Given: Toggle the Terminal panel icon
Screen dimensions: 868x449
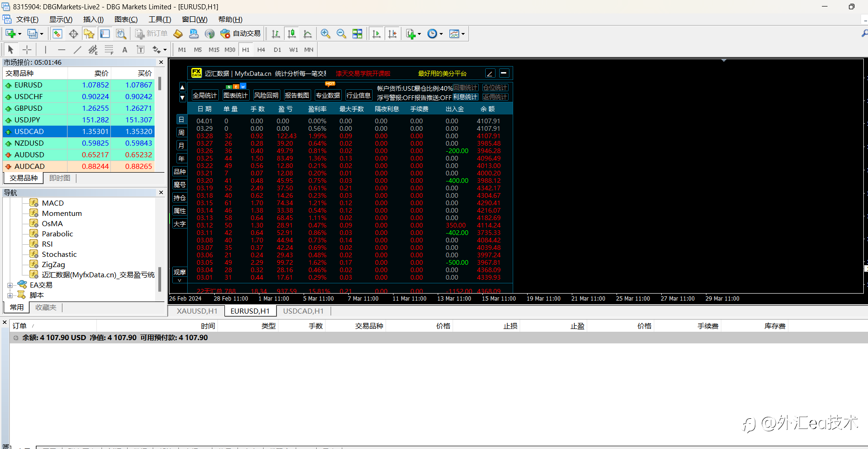Looking at the screenshot, I should point(105,34).
